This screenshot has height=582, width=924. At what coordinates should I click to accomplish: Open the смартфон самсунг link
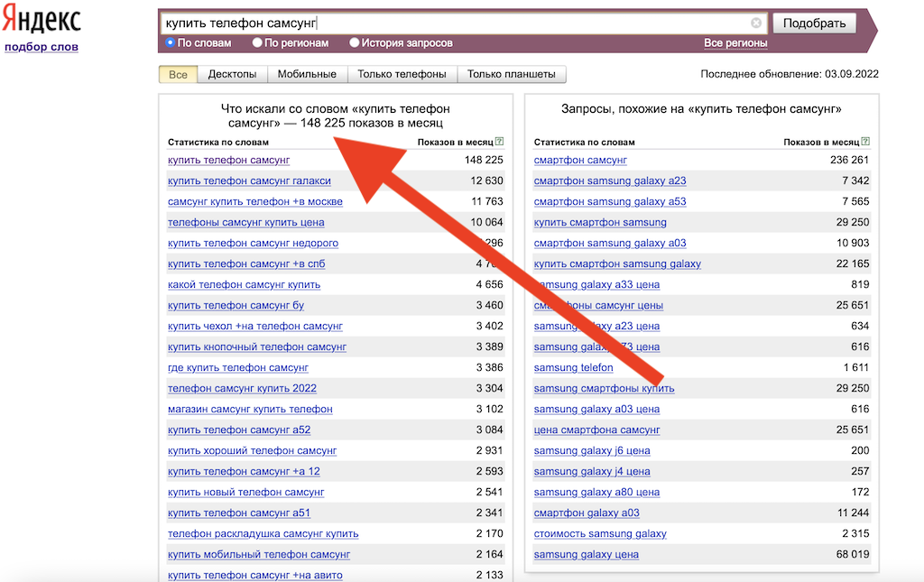tap(580, 161)
